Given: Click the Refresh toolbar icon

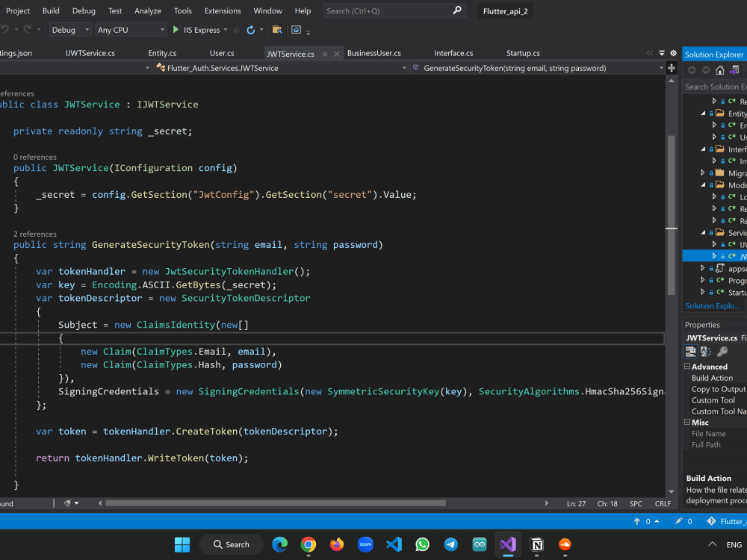Looking at the screenshot, I should point(251,31).
